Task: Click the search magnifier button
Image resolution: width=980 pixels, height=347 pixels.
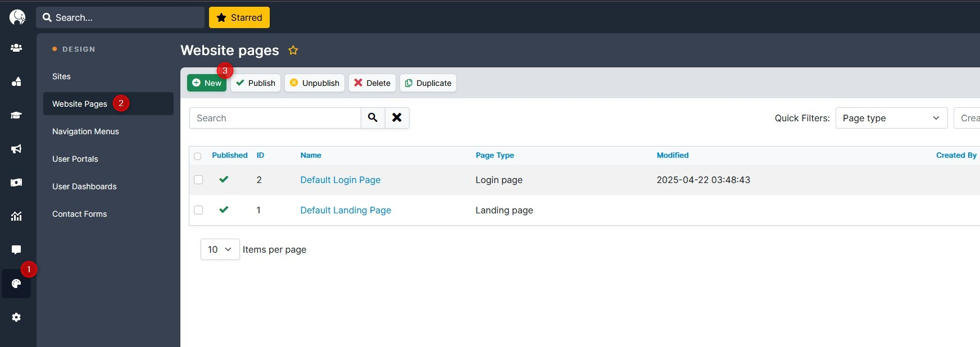Action: click(x=373, y=118)
